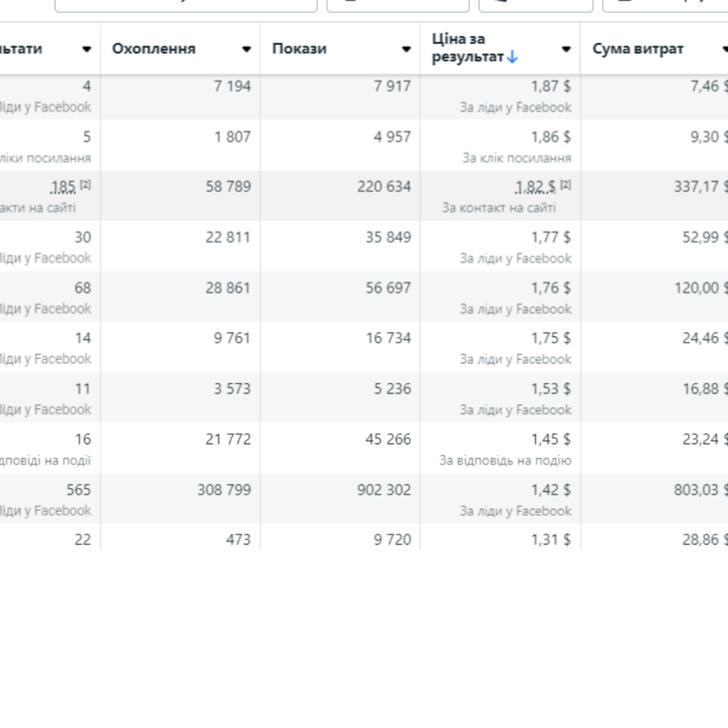Click the reach value 7 194

coord(232,86)
